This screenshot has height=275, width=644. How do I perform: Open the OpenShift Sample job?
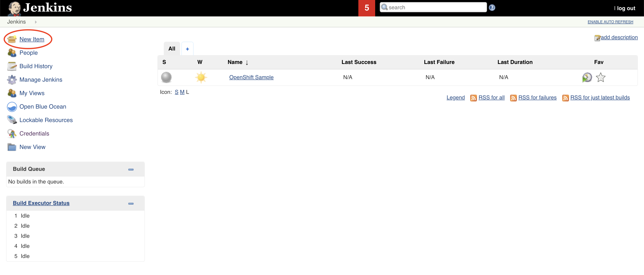[x=251, y=77]
